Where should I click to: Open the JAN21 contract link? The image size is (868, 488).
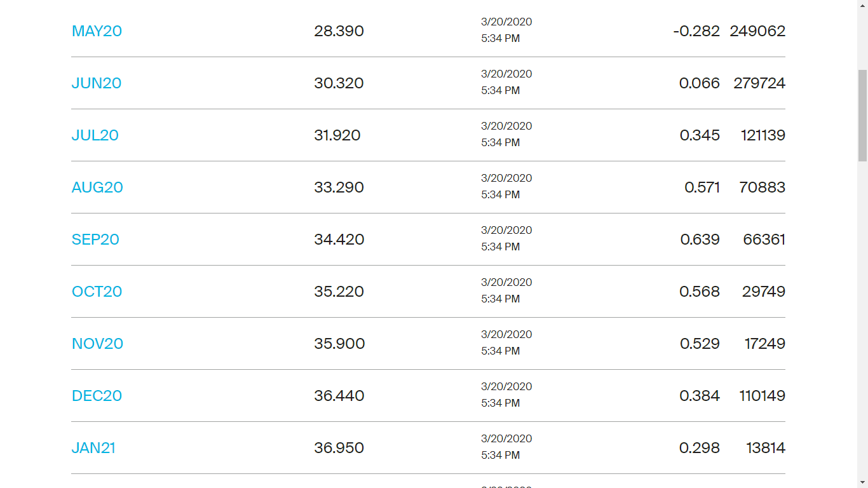coord(93,448)
